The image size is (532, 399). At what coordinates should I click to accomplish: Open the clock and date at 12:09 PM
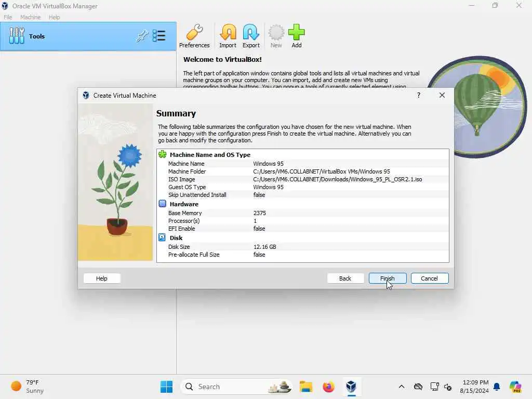(474, 387)
